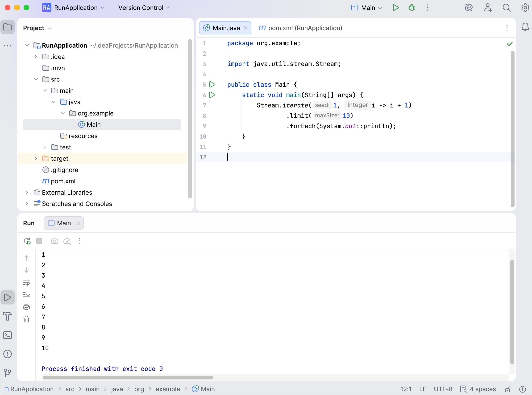Click the Stop process square button
The height and width of the screenshot is (395, 532).
pos(39,241)
